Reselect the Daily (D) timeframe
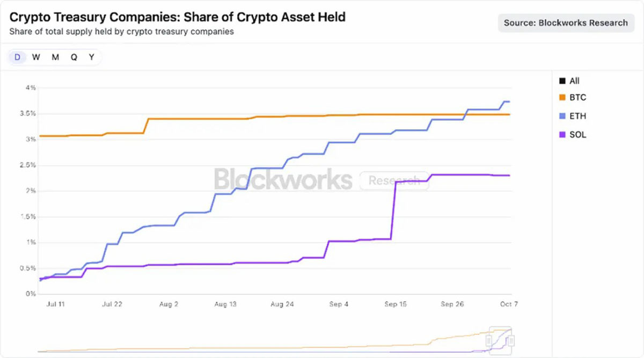Screen dimensions: 644x358 (17, 56)
